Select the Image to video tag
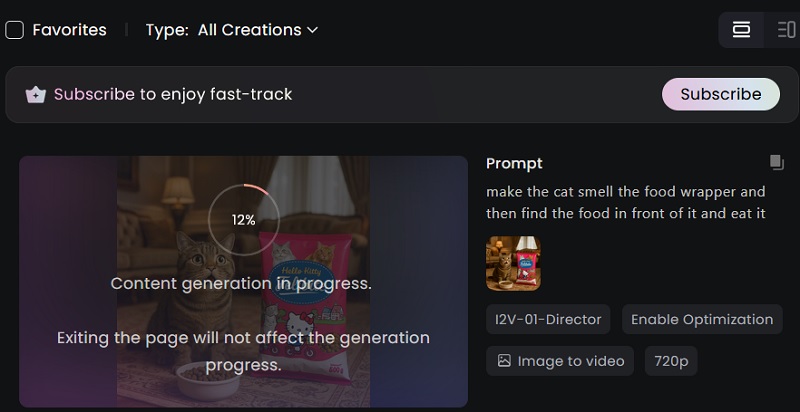Screen dimensions: 800x412 pyautogui.click(x=560, y=361)
